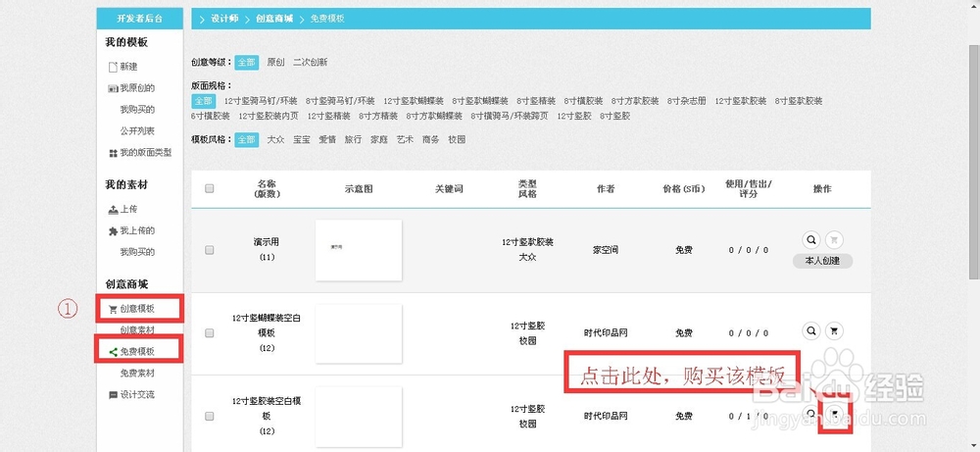980x452 pixels.
Task: Filter 模板风格 by 家庭
Action: click(379, 140)
